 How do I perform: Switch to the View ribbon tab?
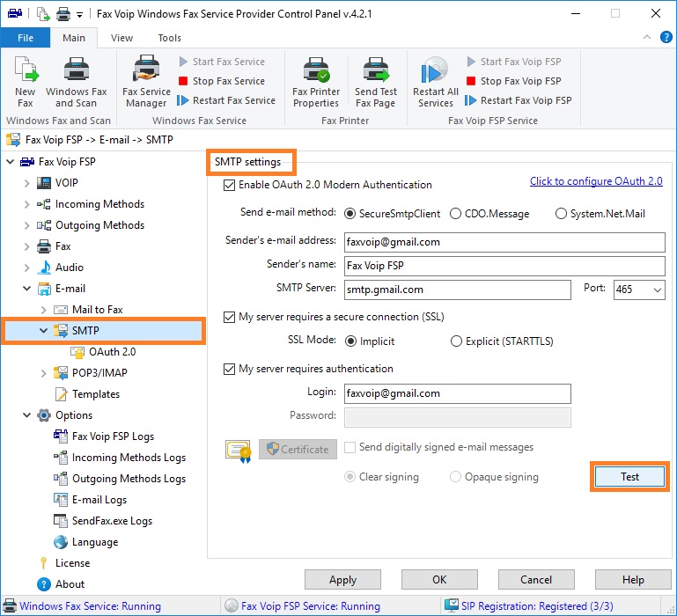tap(121, 38)
